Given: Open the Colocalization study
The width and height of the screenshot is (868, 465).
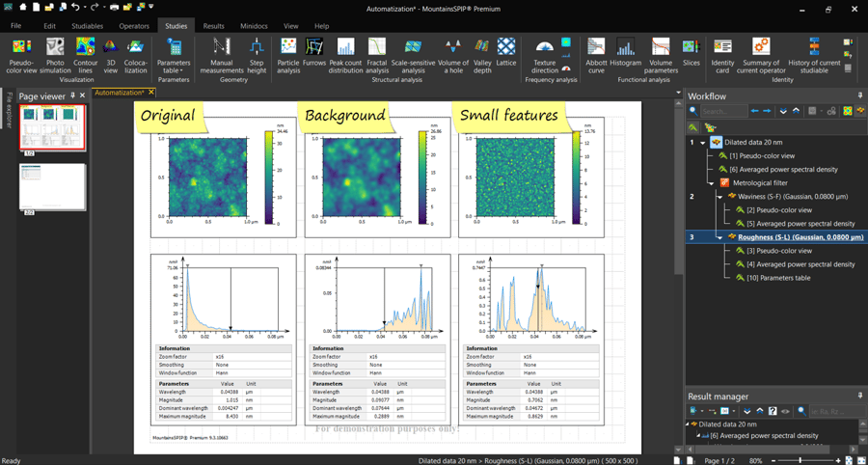Looking at the screenshot, I should tap(136, 55).
